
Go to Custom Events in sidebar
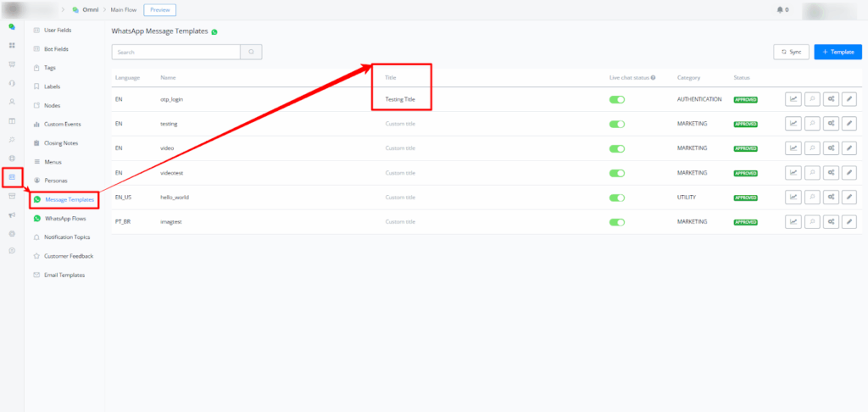(62, 125)
